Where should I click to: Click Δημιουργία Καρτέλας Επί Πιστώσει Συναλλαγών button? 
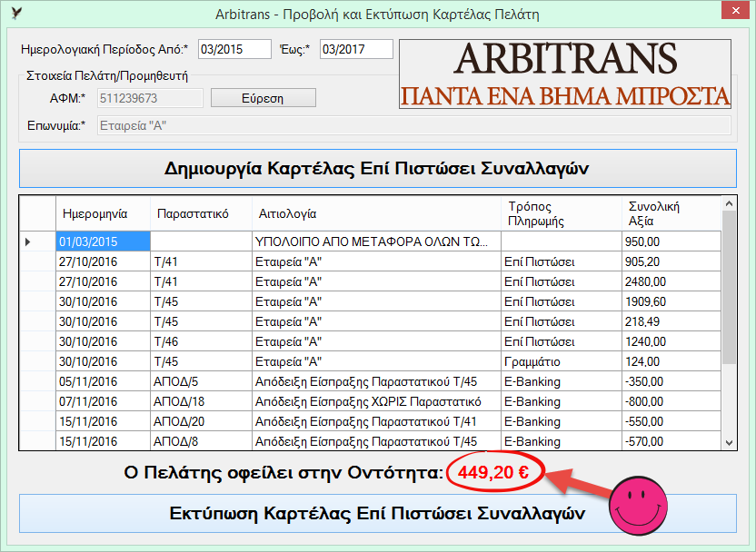coord(377,169)
